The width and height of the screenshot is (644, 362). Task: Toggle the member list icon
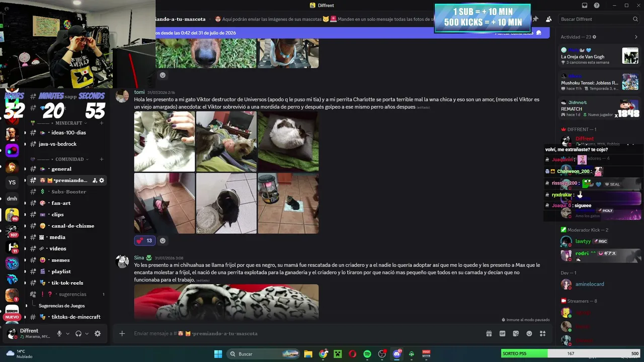tap(548, 19)
